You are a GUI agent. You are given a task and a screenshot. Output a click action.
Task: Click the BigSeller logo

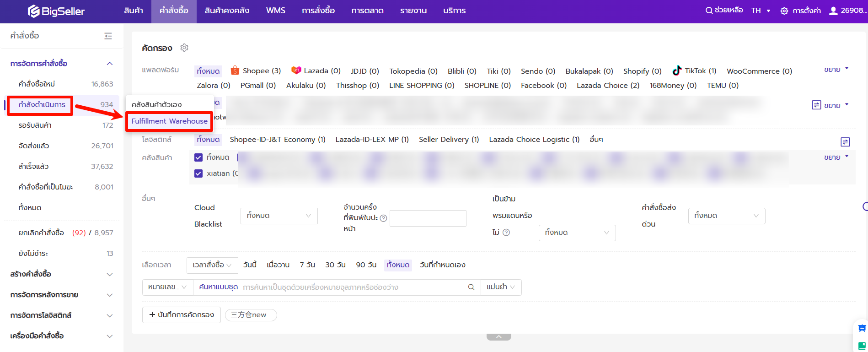tap(56, 11)
